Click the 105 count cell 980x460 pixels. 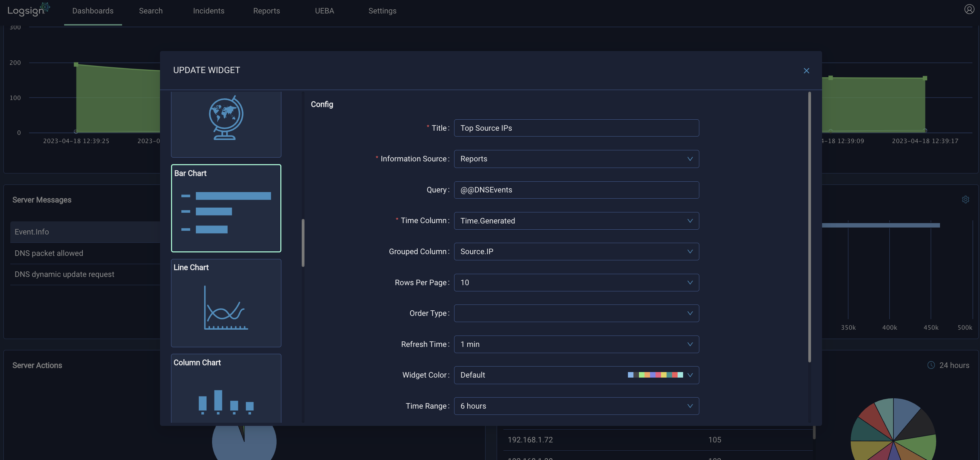point(714,440)
